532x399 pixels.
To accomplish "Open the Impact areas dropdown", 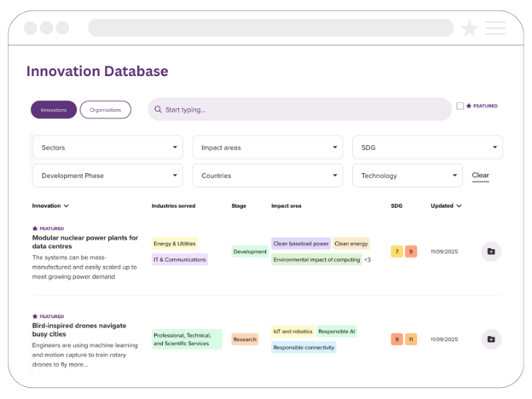I will tap(267, 147).
